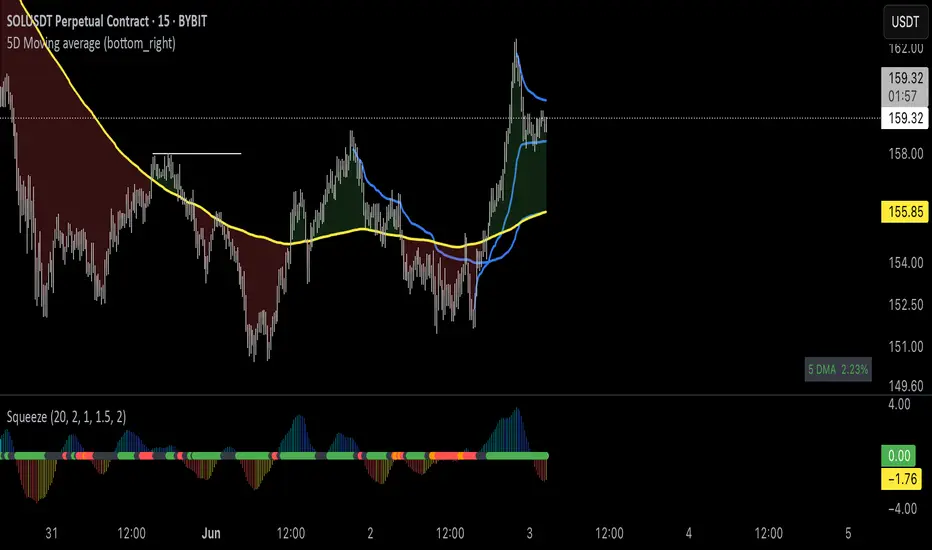Click the 162.00 price axis label
This screenshot has height=550, width=932.
tap(906, 48)
